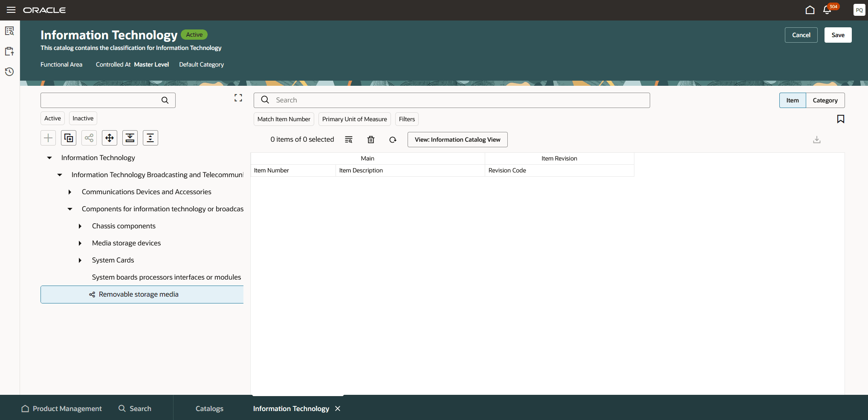The image size is (868, 420).
Task: Click the trash delete icon
Action: [371, 140]
